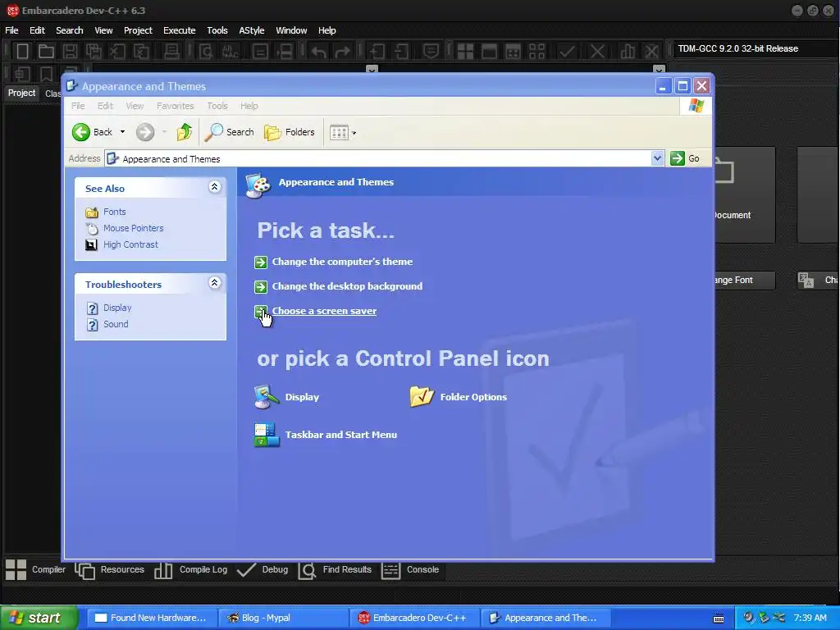
Task: Toggle the Folders pane in Appearance and Themes
Action: coord(290,132)
